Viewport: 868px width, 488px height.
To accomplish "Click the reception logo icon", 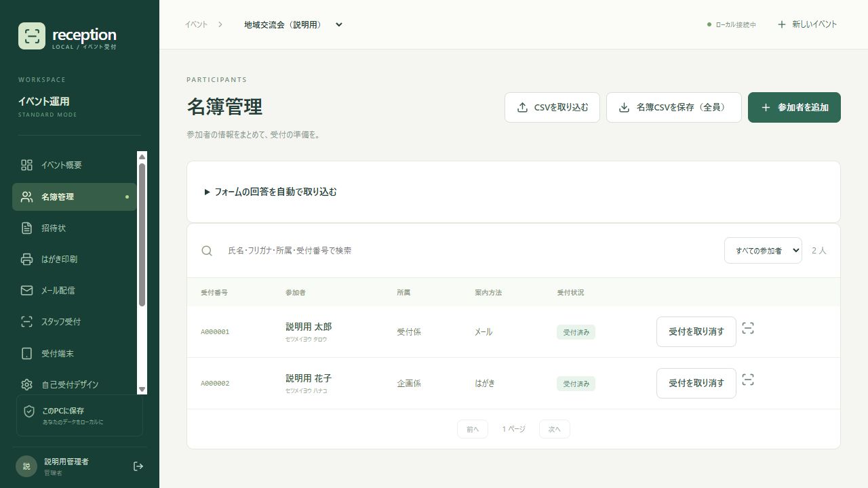I will click(32, 36).
